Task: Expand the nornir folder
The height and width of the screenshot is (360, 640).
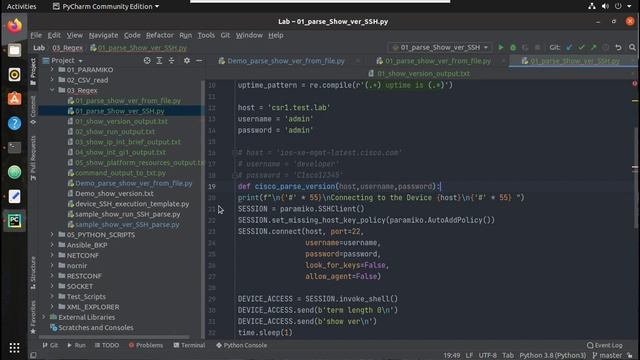Action: (x=52, y=265)
